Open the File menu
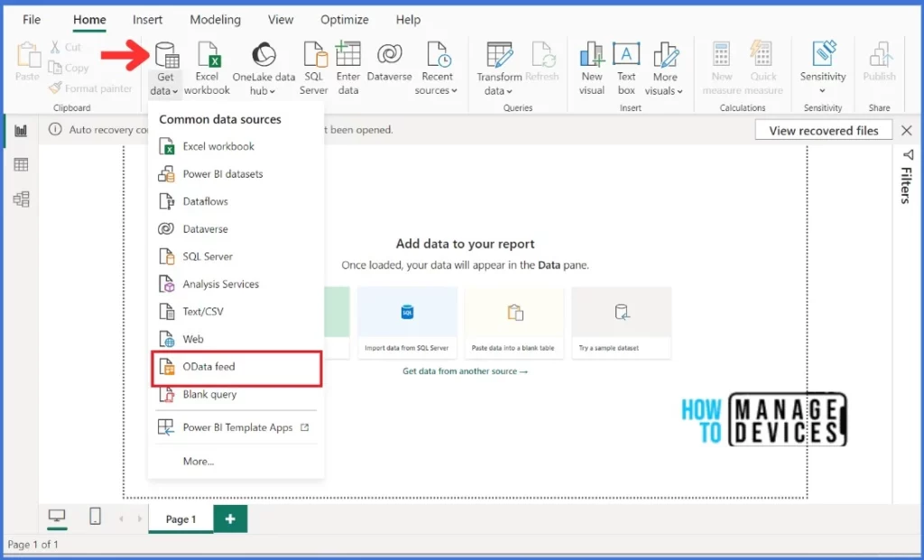Viewport: 924px width, 560px height. point(32,20)
